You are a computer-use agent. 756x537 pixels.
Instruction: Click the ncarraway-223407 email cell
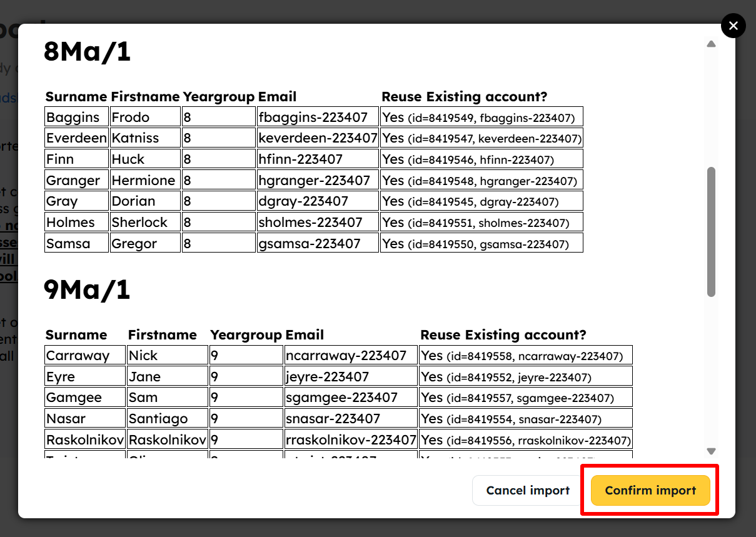click(x=351, y=355)
